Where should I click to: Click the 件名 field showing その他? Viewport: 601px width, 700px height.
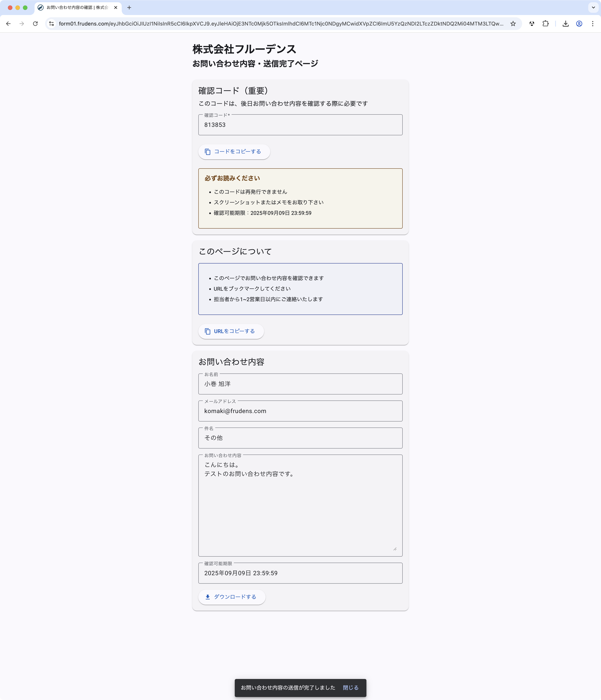point(300,438)
